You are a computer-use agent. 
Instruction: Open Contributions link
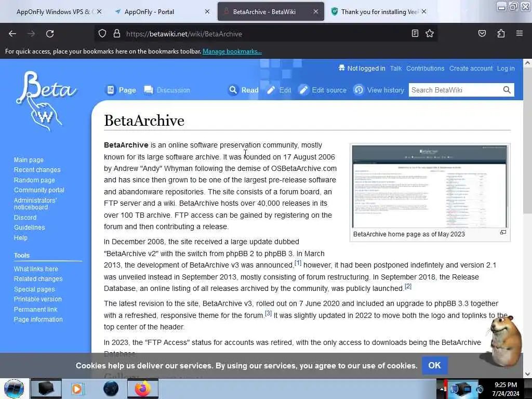coord(425,68)
